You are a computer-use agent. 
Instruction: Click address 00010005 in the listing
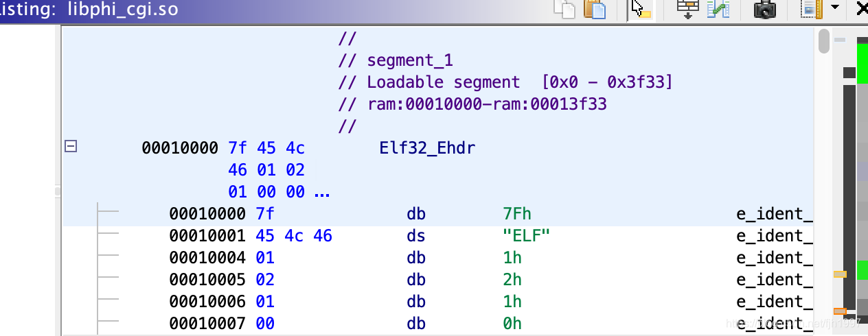(x=207, y=280)
